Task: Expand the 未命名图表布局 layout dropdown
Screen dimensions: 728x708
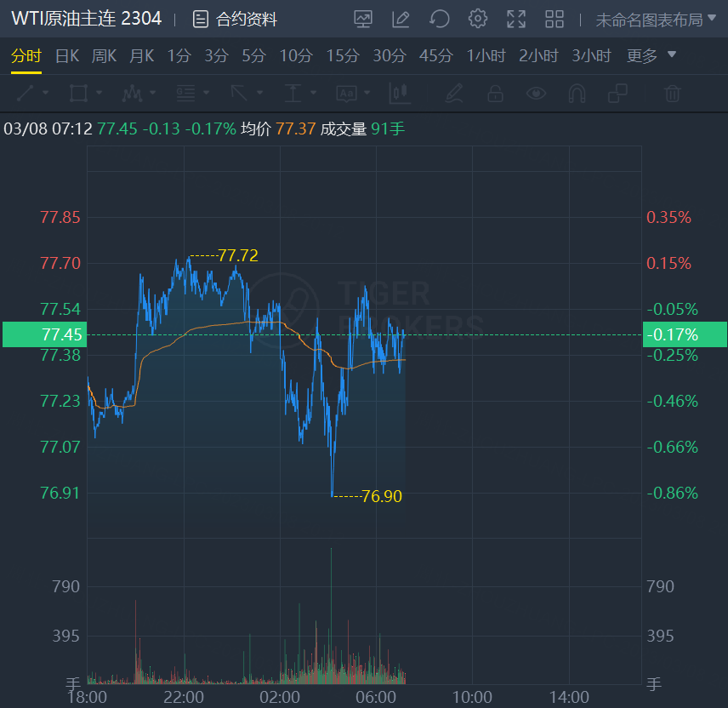Action: tap(656, 19)
